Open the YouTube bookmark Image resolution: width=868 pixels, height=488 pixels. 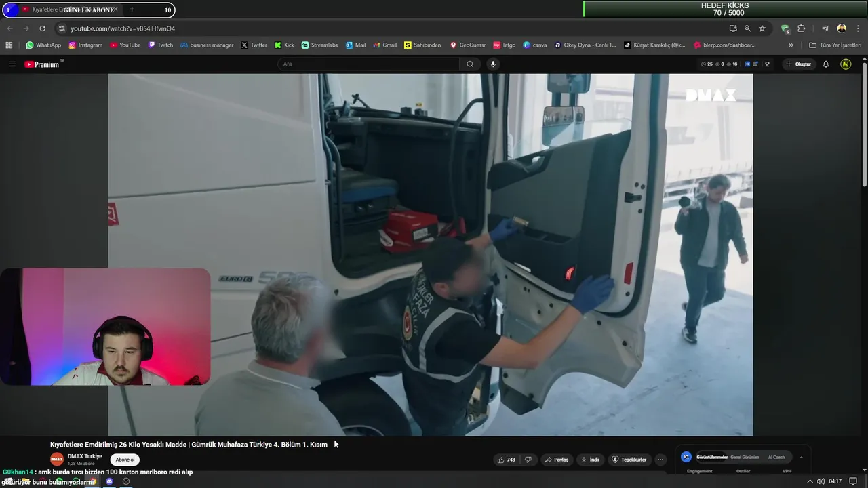pos(125,45)
